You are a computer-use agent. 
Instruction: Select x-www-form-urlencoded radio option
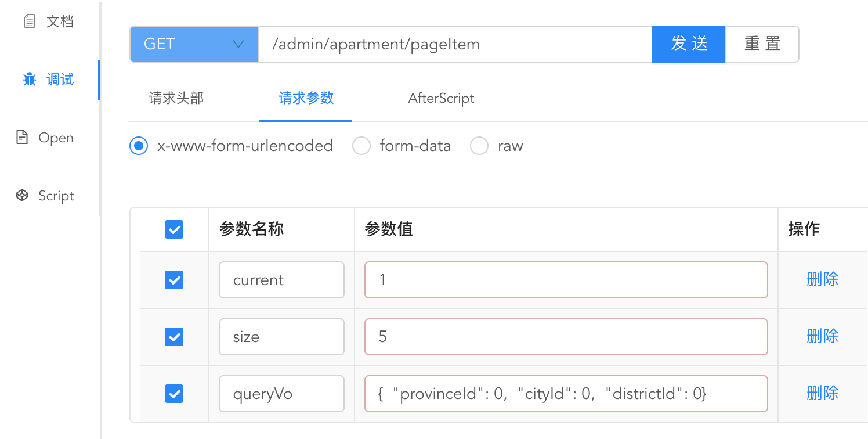(138, 146)
